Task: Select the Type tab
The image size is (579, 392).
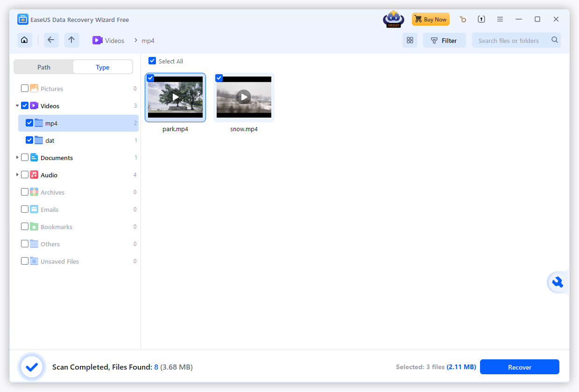Action: point(102,67)
